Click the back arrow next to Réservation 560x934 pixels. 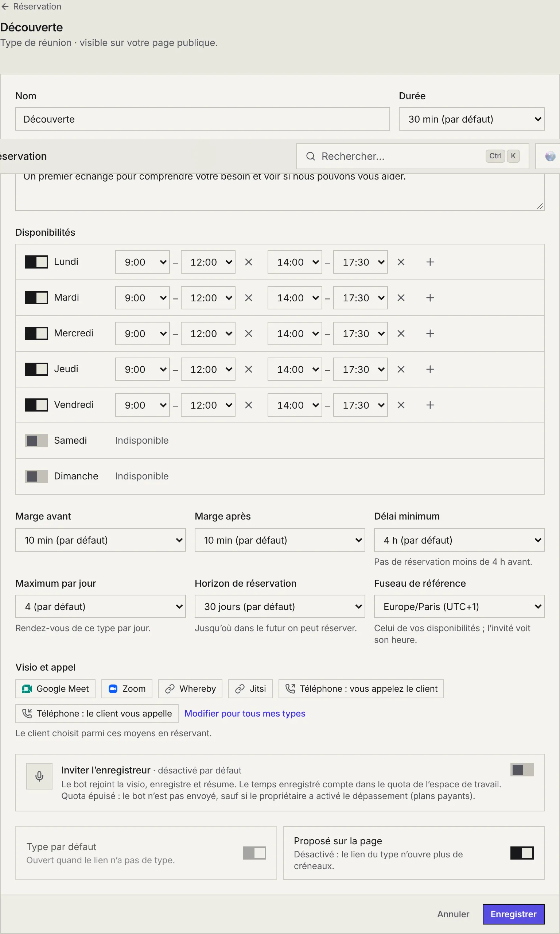5,7
